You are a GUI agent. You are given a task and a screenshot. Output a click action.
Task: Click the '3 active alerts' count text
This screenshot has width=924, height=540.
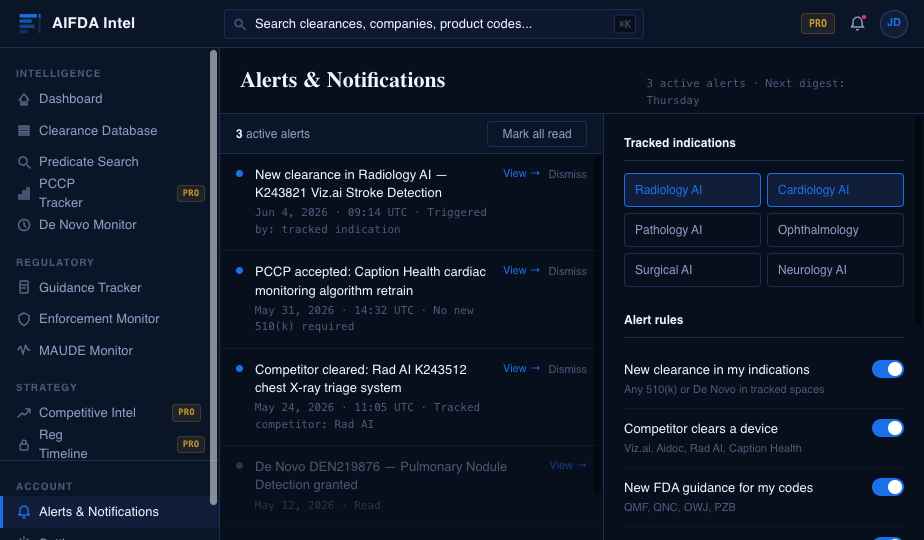click(272, 134)
